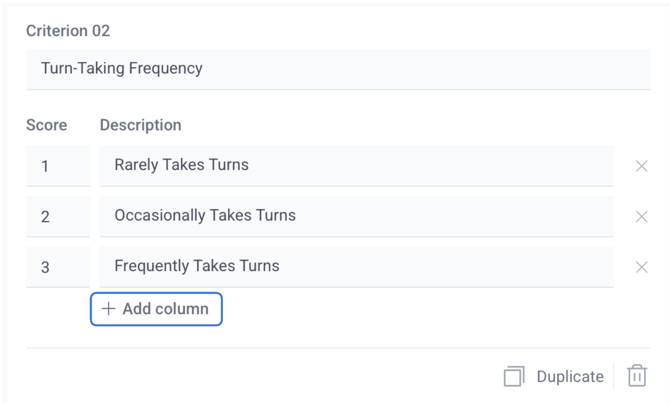
Task: Edit the "Occasionally Takes Turns" description field
Action: [x=356, y=216]
